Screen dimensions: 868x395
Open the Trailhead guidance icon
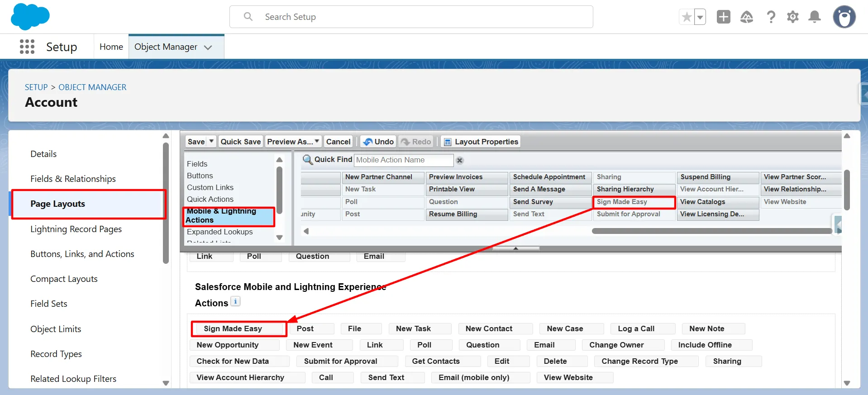click(746, 17)
